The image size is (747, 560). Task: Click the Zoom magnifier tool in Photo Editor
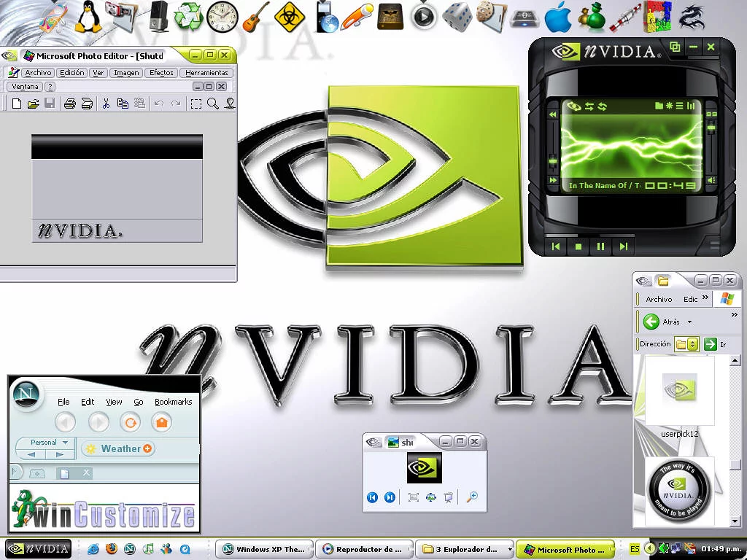[x=213, y=104]
